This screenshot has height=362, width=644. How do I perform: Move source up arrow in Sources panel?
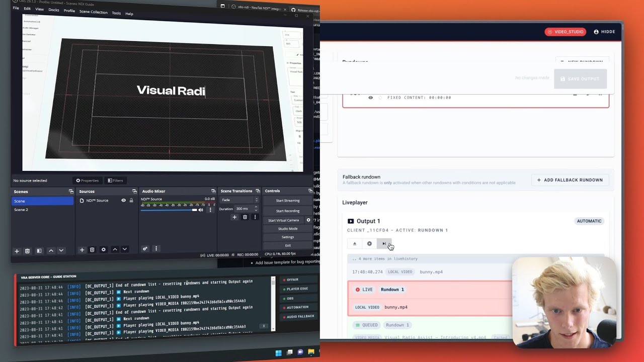click(115, 249)
